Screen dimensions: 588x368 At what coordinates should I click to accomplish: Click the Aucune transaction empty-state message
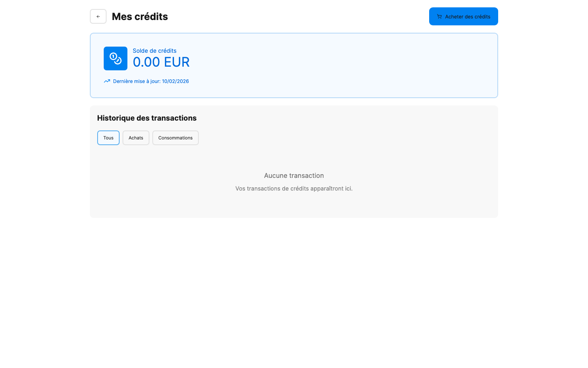(294, 175)
